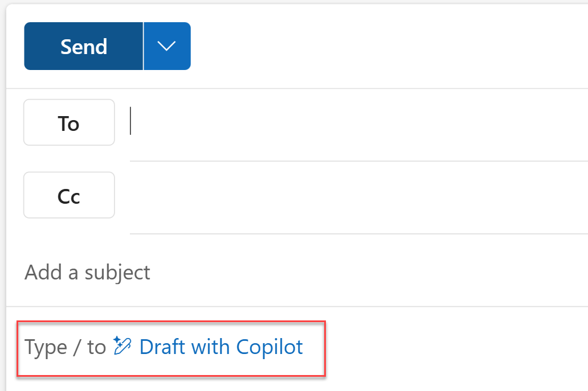588x391 pixels.
Task: Open the To recipient picker
Action: (x=68, y=122)
